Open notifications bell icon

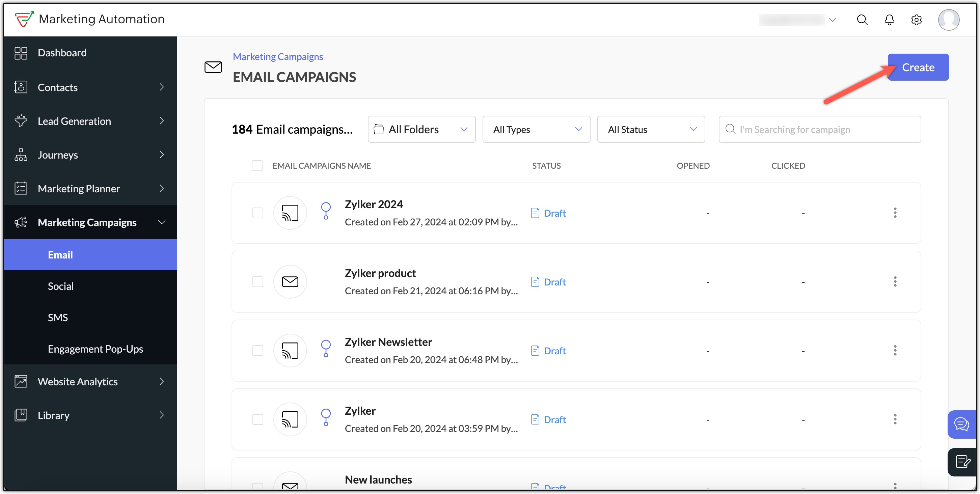[889, 20]
